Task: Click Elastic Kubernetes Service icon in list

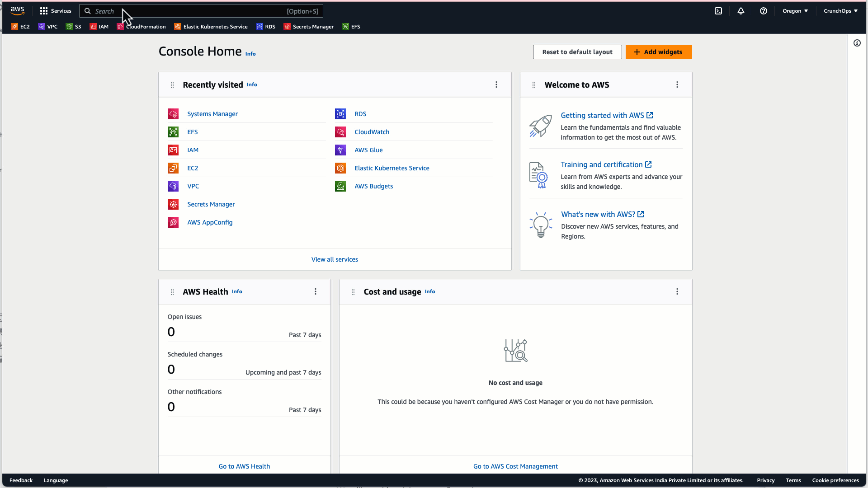Action: (x=340, y=168)
